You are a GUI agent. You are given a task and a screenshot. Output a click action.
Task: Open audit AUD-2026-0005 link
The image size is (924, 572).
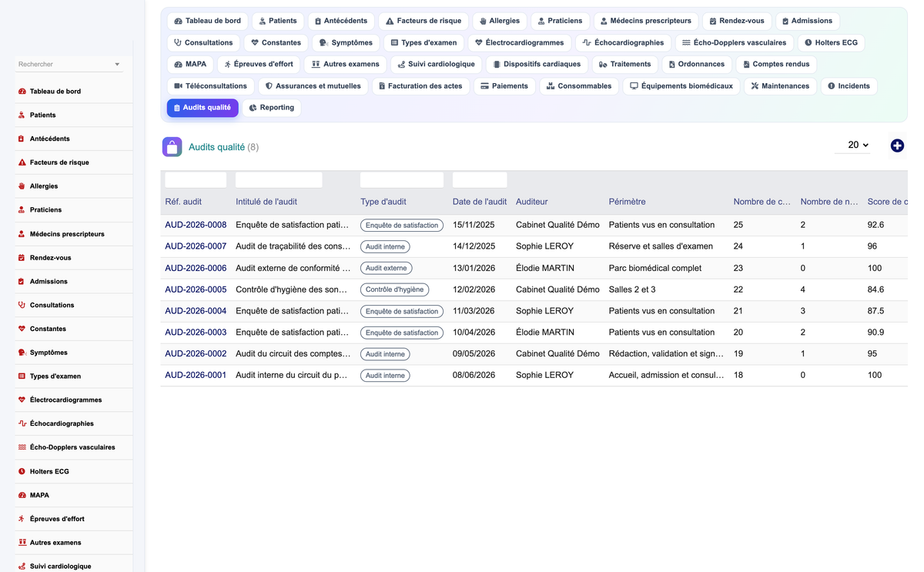point(196,290)
